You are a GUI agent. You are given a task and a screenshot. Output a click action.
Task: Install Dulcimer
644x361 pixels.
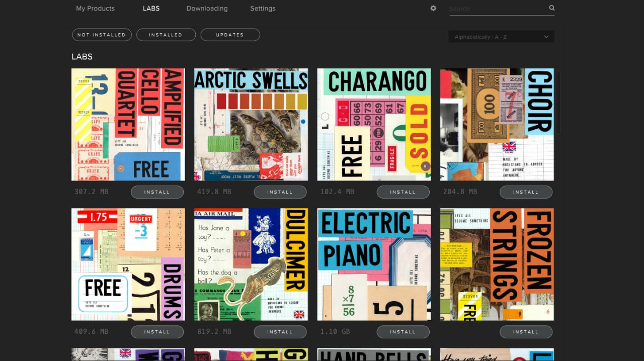[x=280, y=332]
